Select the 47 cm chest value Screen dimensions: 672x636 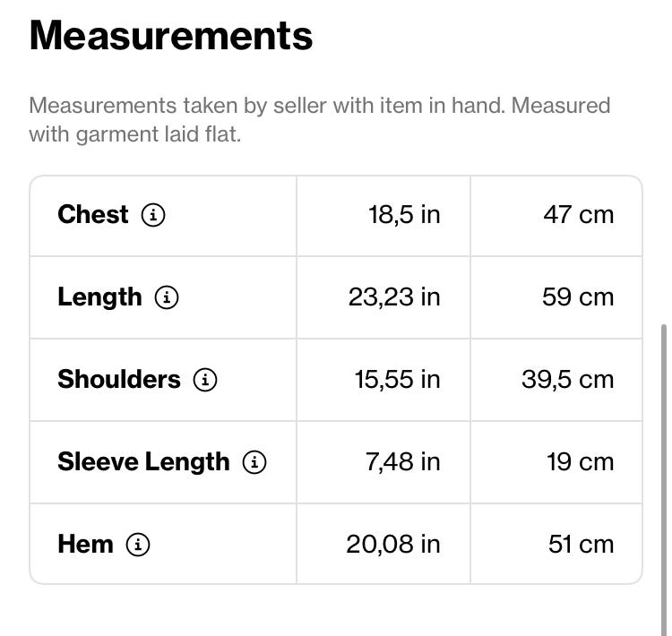[578, 215]
